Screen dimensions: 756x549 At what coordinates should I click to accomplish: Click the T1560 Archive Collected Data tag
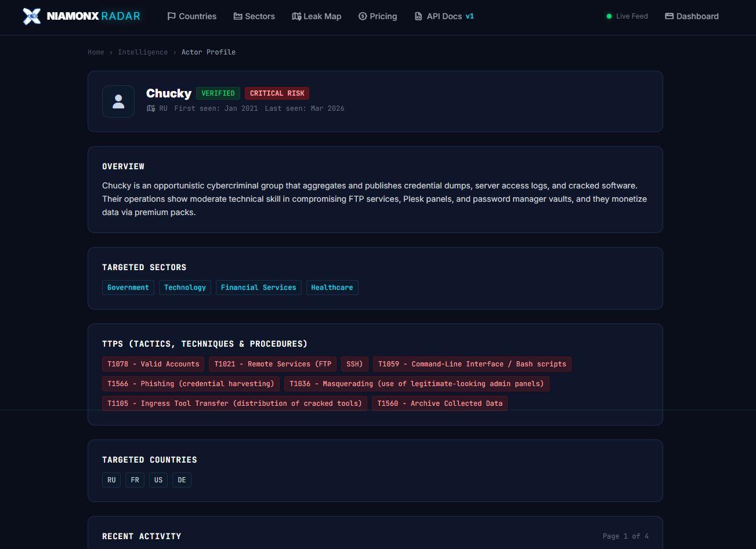(x=440, y=403)
